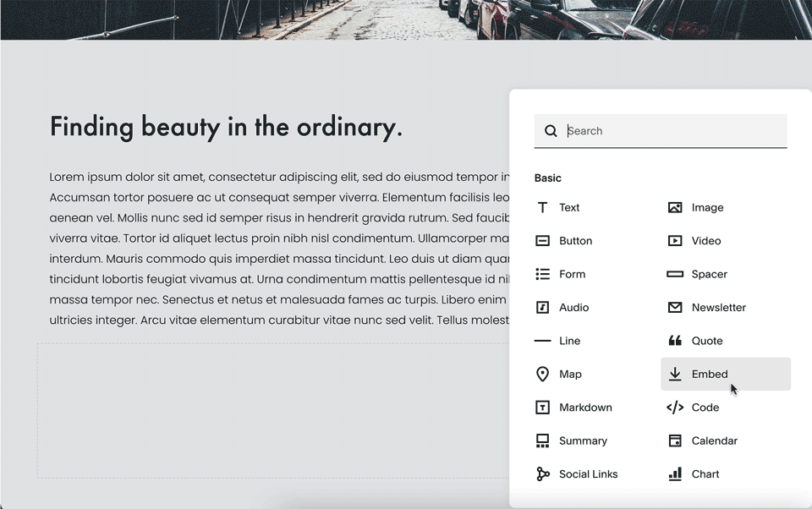Image resolution: width=812 pixels, height=509 pixels.
Task: Click the Newsletter envelope icon
Action: 675,308
